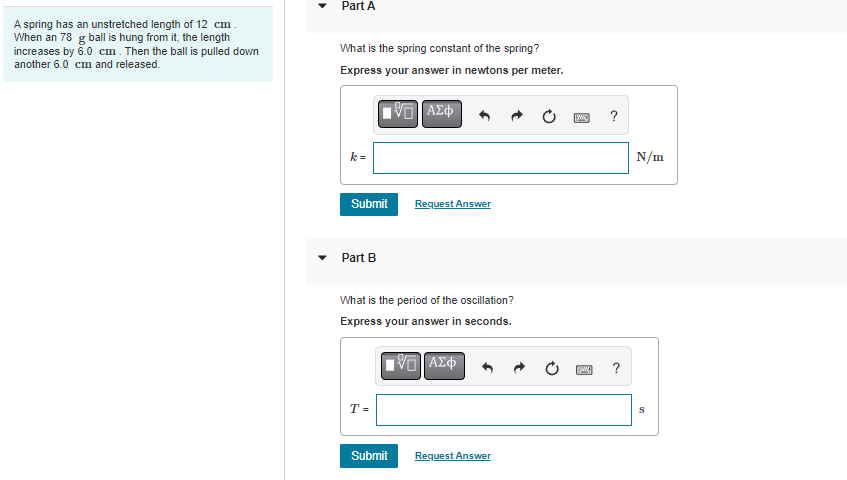Request Answer for Part B period
The image size is (847, 480).
[453, 456]
